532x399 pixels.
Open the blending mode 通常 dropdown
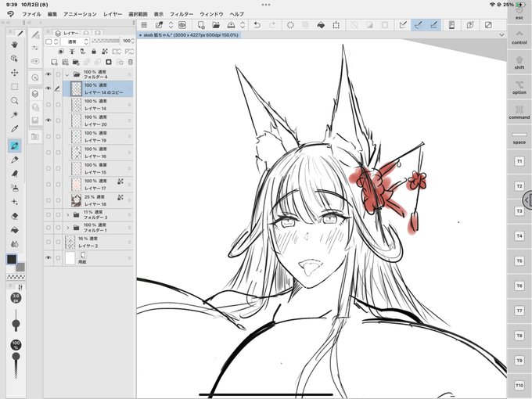(x=75, y=41)
